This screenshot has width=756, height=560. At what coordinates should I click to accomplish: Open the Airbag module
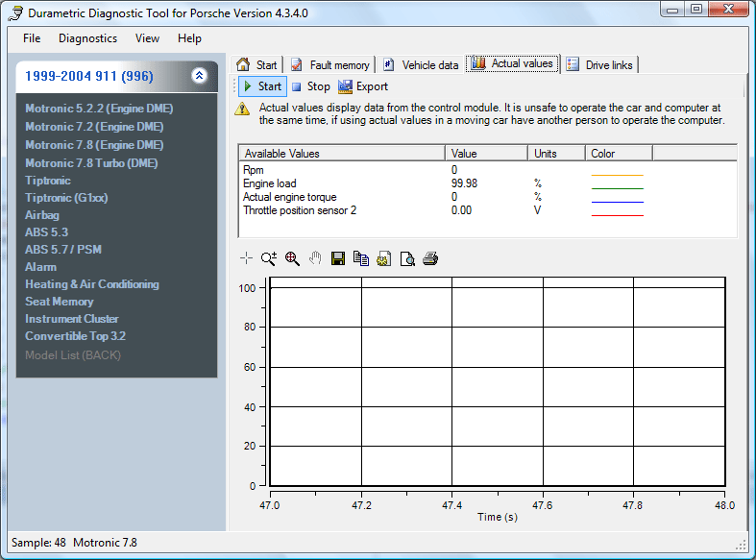click(x=42, y=215)
